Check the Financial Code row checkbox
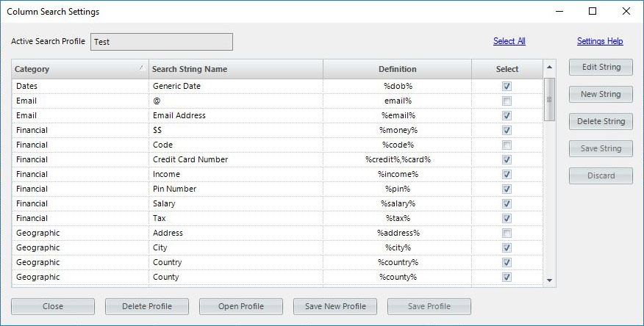Screen dimensions: 644x326 point(507,145)
